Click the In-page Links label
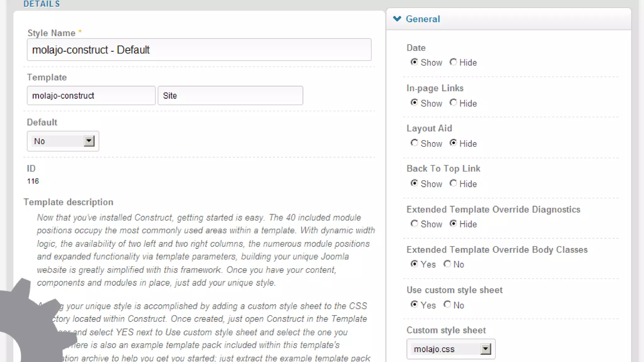Image resolution: width=644 pixels, height=362 pixels. pyautogui.click(x=435, y=88)
